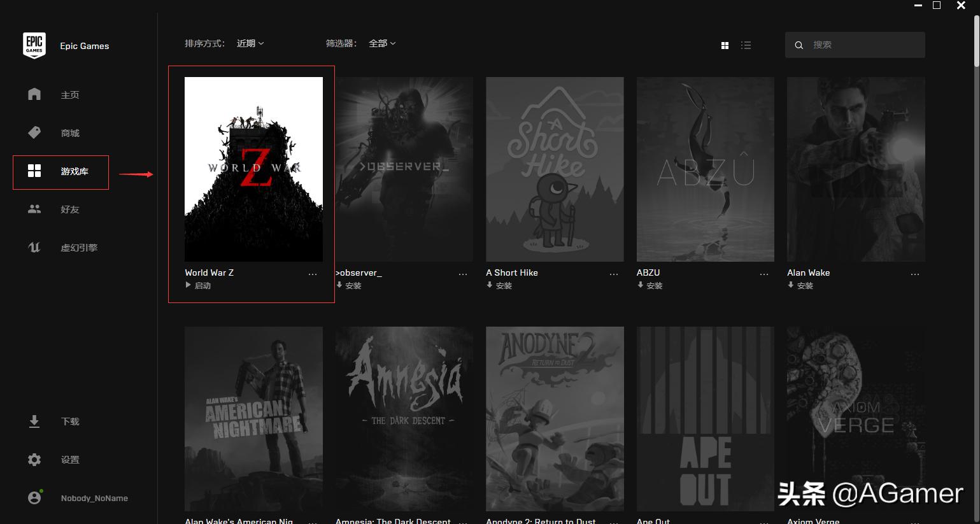Select 游戏库 in the sidebar

[75, 171]
